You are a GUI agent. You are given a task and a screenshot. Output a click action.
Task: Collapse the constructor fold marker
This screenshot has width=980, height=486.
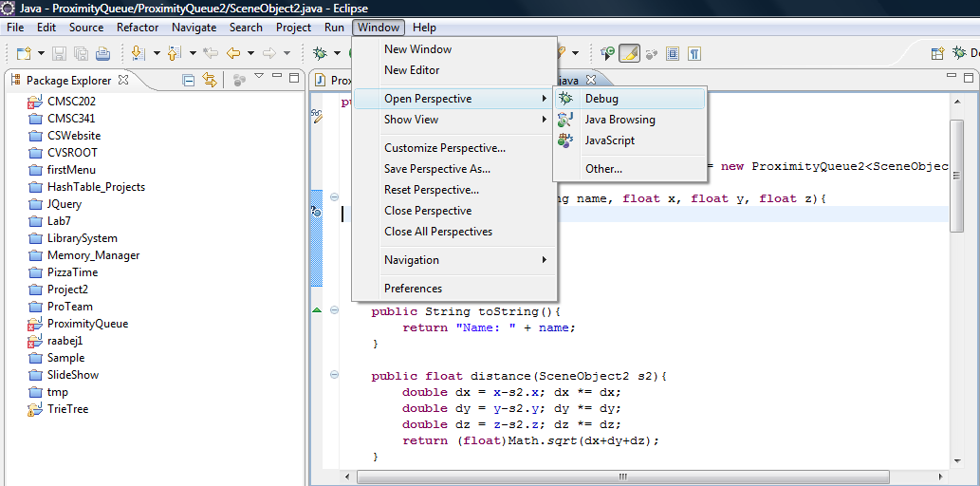pyautogui.click(x=334, y=197)
